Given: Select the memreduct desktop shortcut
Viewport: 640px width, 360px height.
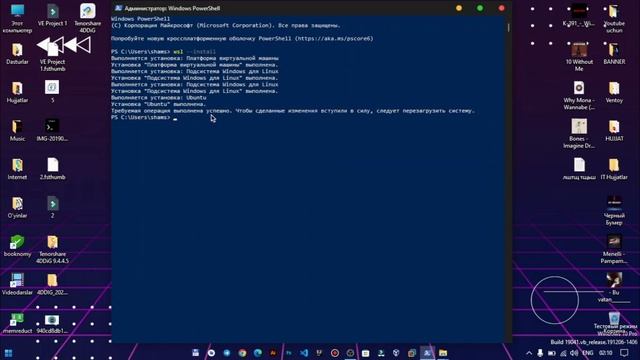Looking at the screenshot, I should tap(17, 323).
